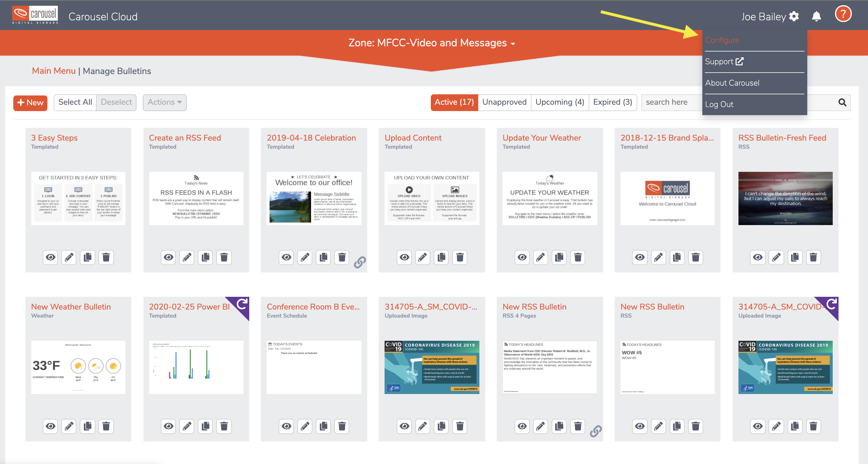This screenshot has height=464, width=868.
Task: Open the help question mark icon
Action: coord(843,14)
